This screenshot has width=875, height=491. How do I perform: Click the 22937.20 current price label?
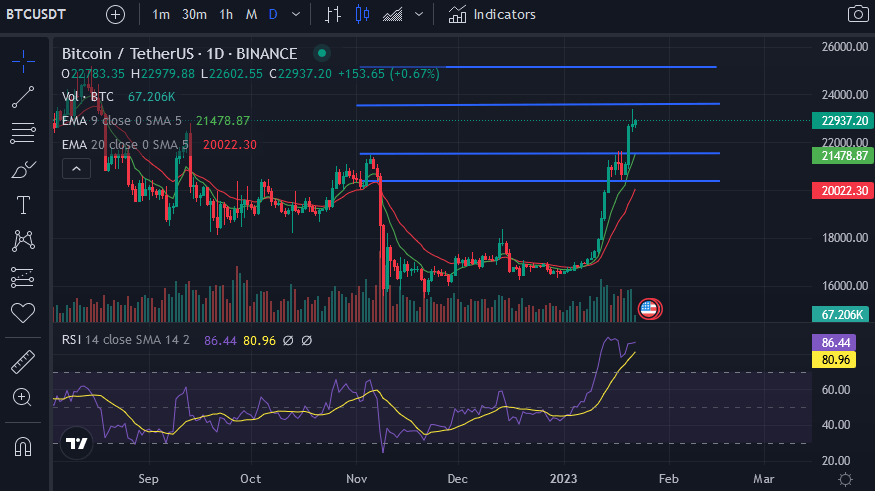click(x=843, y=121)
